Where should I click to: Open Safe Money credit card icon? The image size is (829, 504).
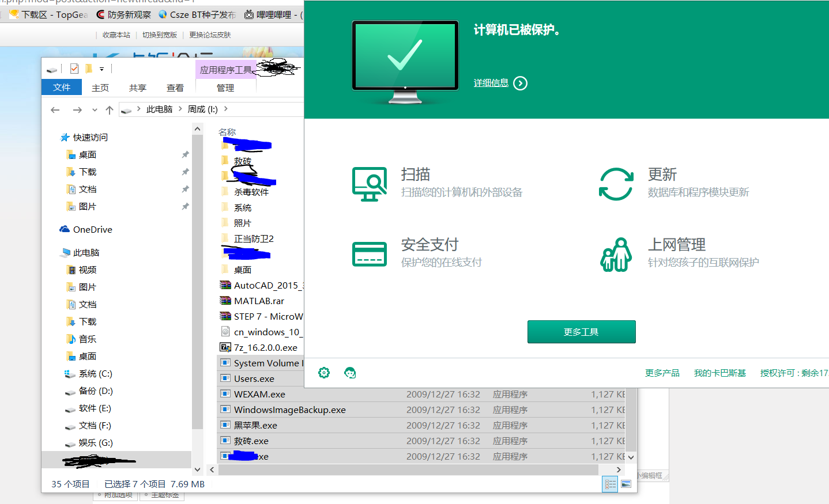coord(370,254)
